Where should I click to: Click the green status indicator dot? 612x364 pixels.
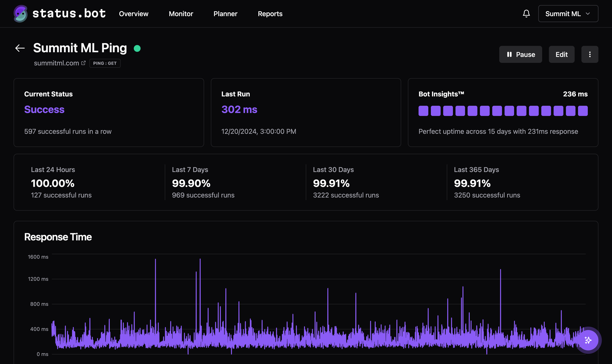pyautogui.click(x=137, y=48)
